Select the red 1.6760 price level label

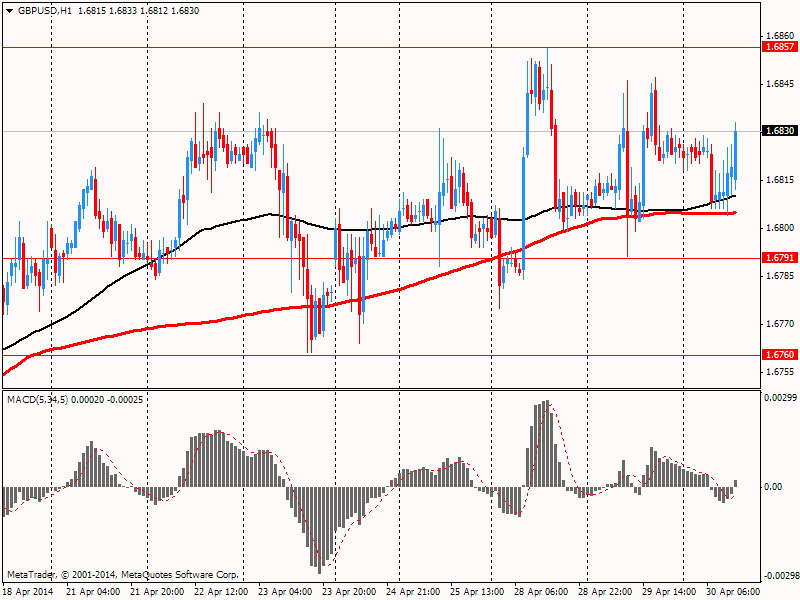click(779, 355)
